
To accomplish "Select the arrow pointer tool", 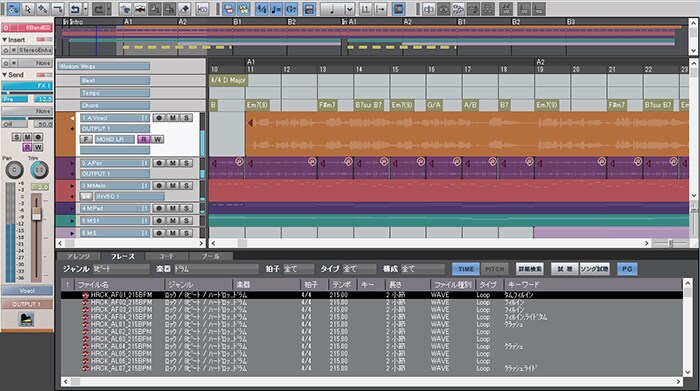I will tap(28, 8).
